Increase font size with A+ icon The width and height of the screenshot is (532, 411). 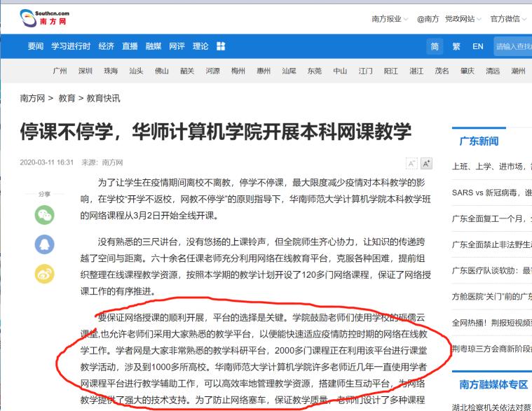pos(426,163)
